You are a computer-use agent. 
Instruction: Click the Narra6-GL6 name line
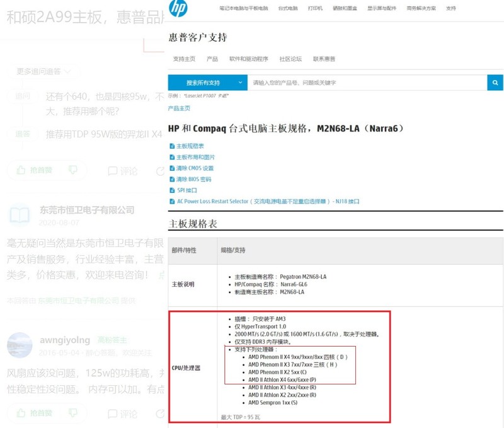point(271,284)
